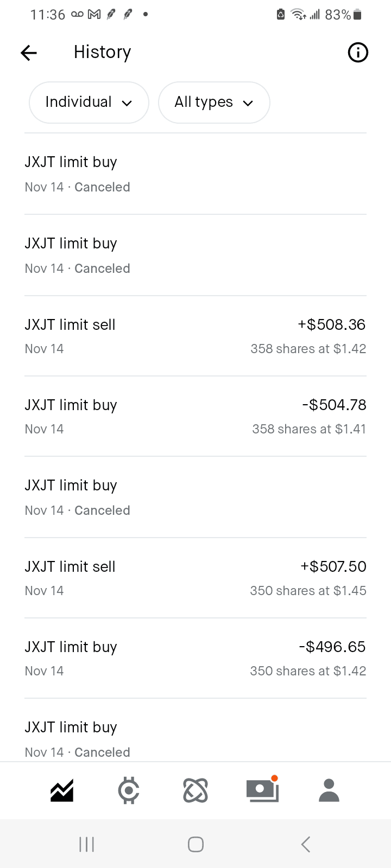
Task: Expand the Individual account dropdown
Action: [89, 103]
